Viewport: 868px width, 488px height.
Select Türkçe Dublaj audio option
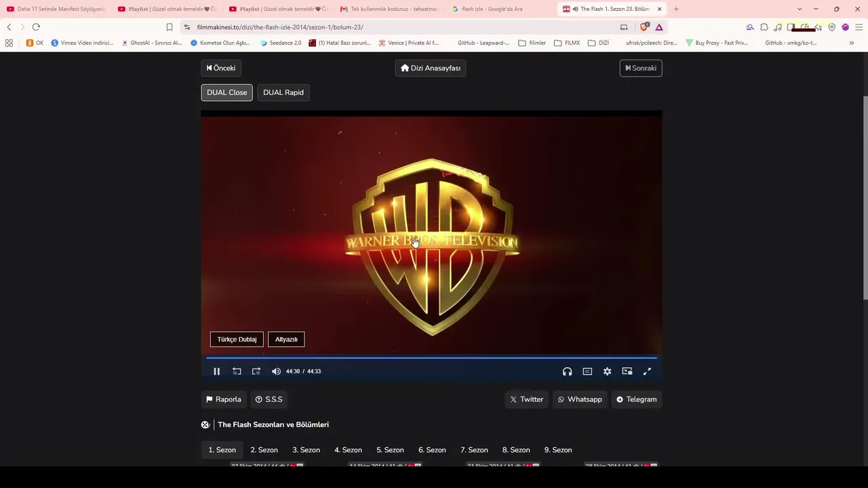[237, 339]
